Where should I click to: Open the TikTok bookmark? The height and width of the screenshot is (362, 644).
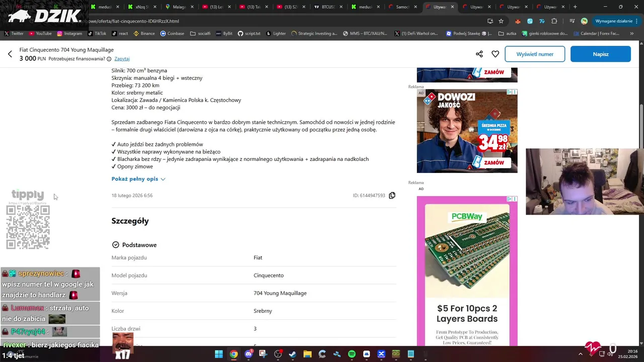(97, 34)
